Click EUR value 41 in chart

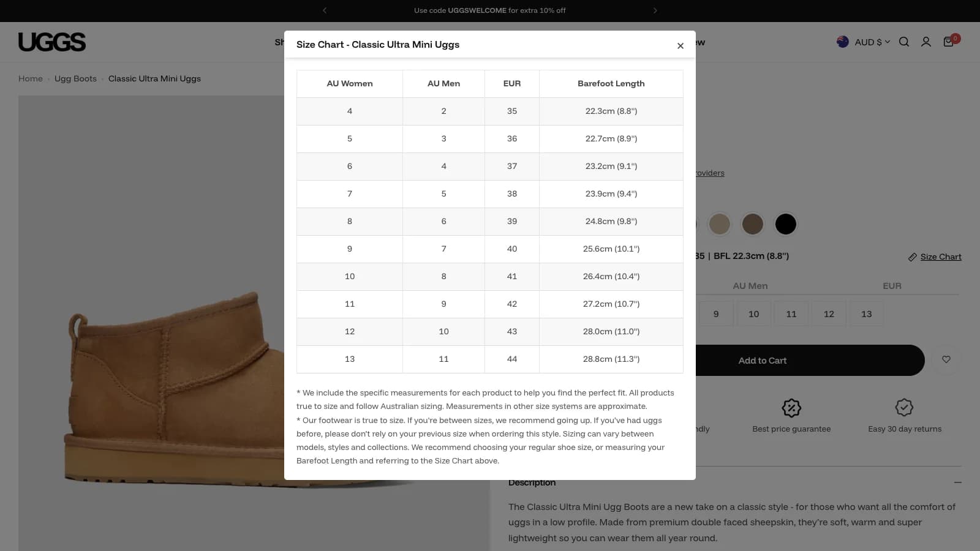(512, 276)
